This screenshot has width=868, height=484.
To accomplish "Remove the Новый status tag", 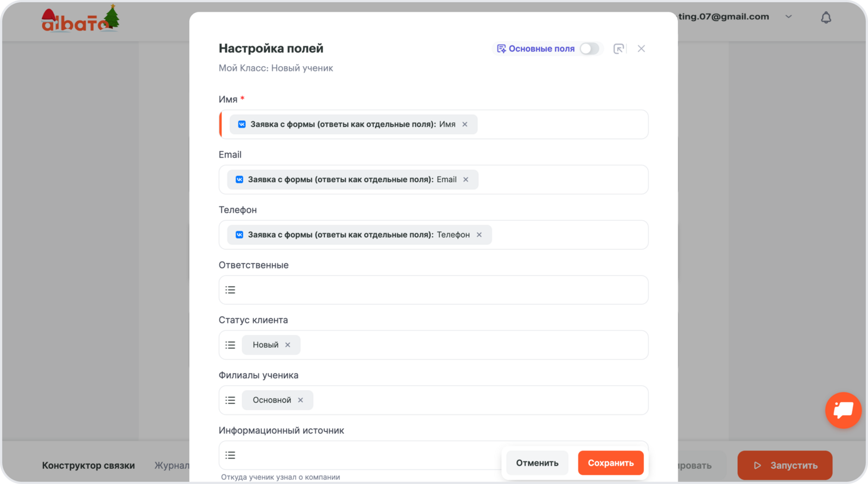I will click(288, 345).
